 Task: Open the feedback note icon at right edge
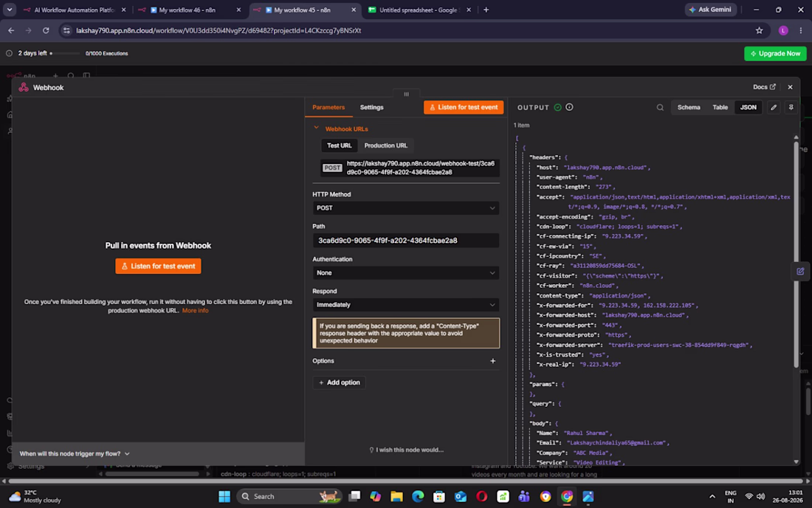pyautogui.click(x=800, y=271)
